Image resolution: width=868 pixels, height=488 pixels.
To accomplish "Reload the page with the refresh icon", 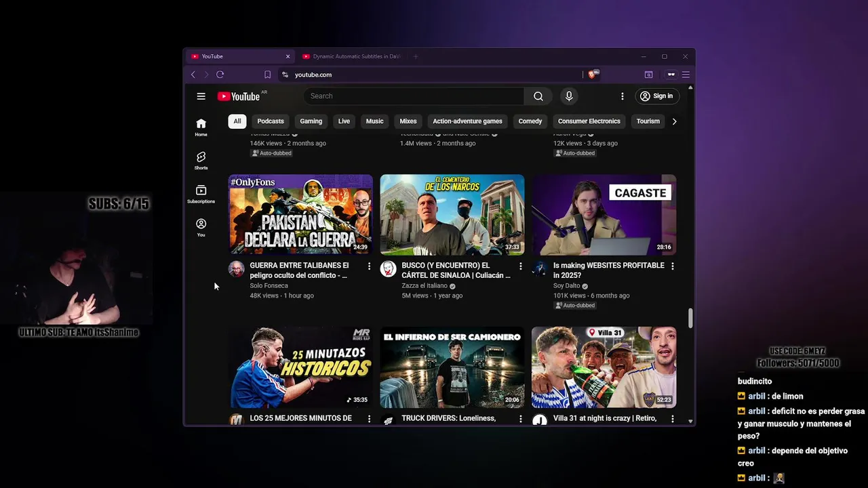I will (220, 75).
